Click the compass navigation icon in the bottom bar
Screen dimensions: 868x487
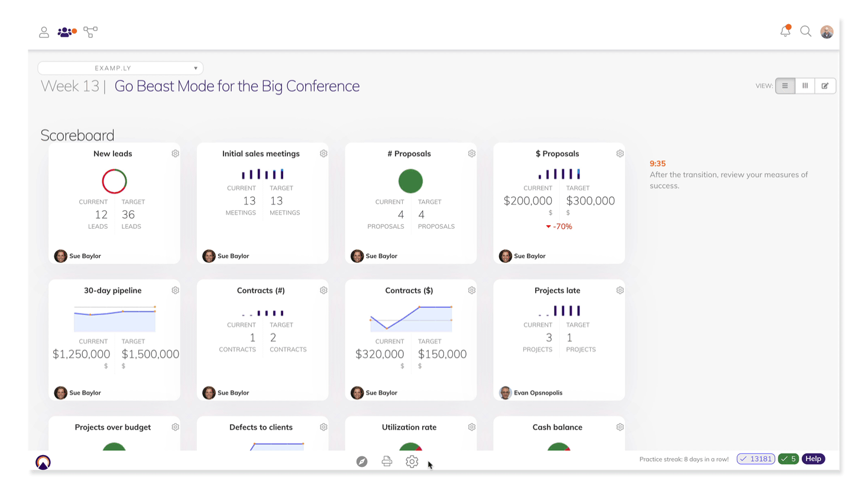[x=362, y=462]
